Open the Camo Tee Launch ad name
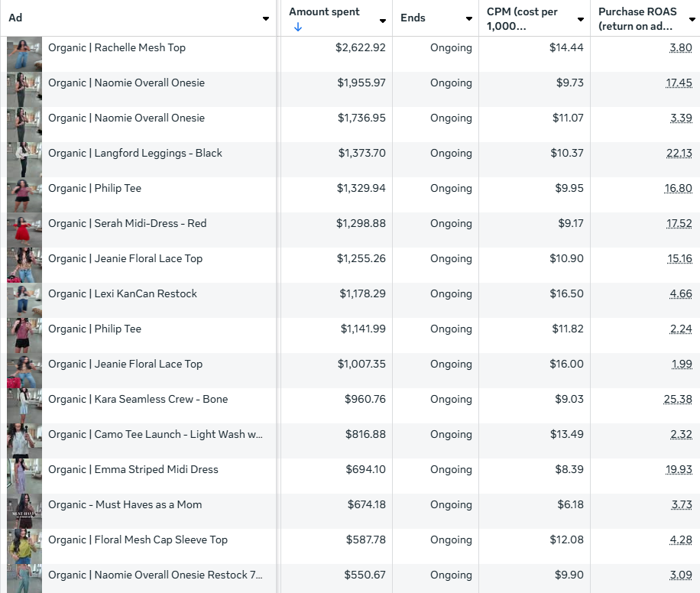Screen dimensions: 700x593 (x=155, y=434)
